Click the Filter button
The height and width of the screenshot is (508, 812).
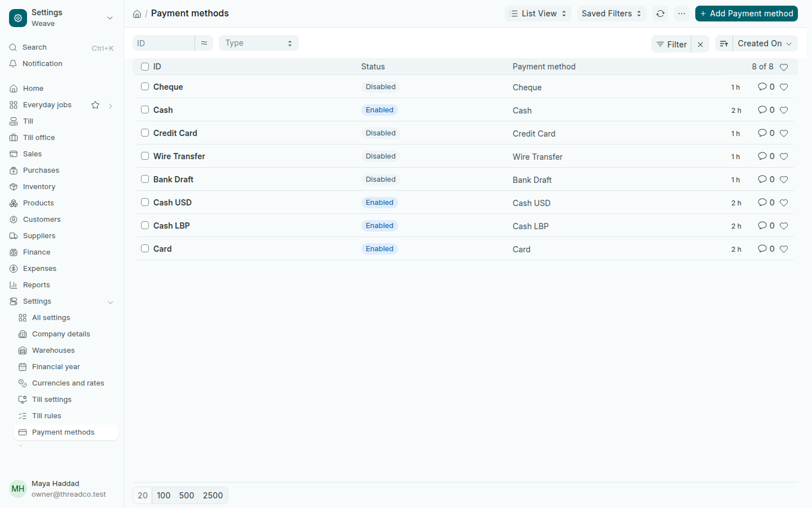[x=671, y=44]
